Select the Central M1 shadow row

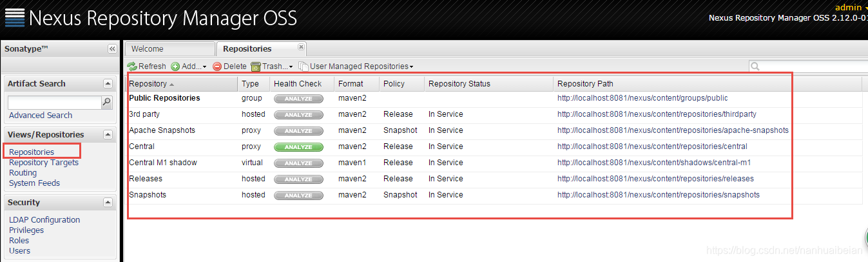tap(494, 163)
